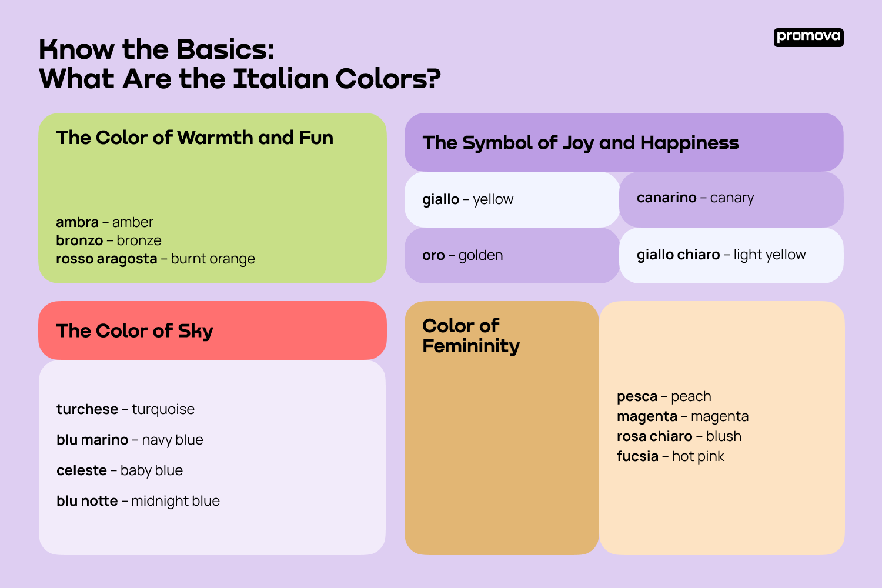Click the main title 'Know the Basics: What Are the Italian Colors?'
882x588 pixels.
(x=240, y=64)
